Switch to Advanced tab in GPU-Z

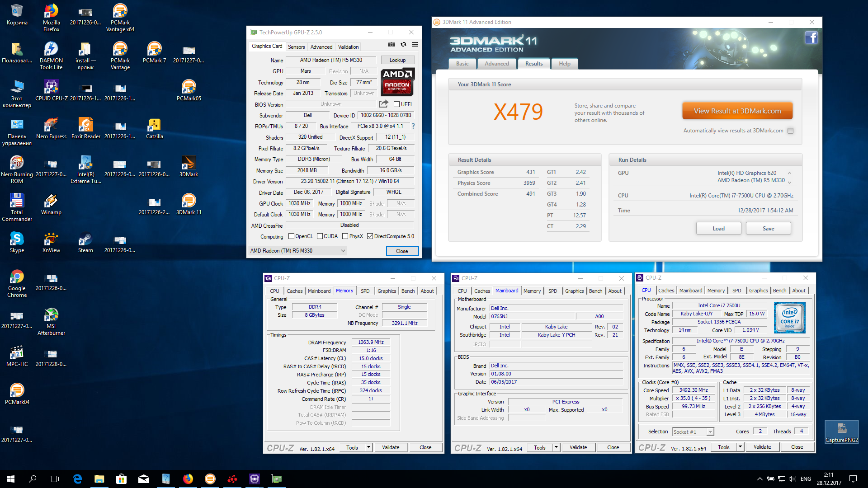[321, 47]
